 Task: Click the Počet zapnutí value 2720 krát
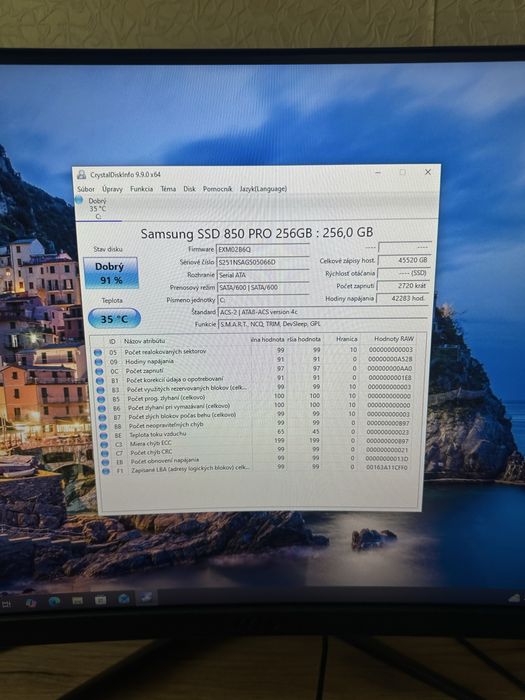point(404,285)
